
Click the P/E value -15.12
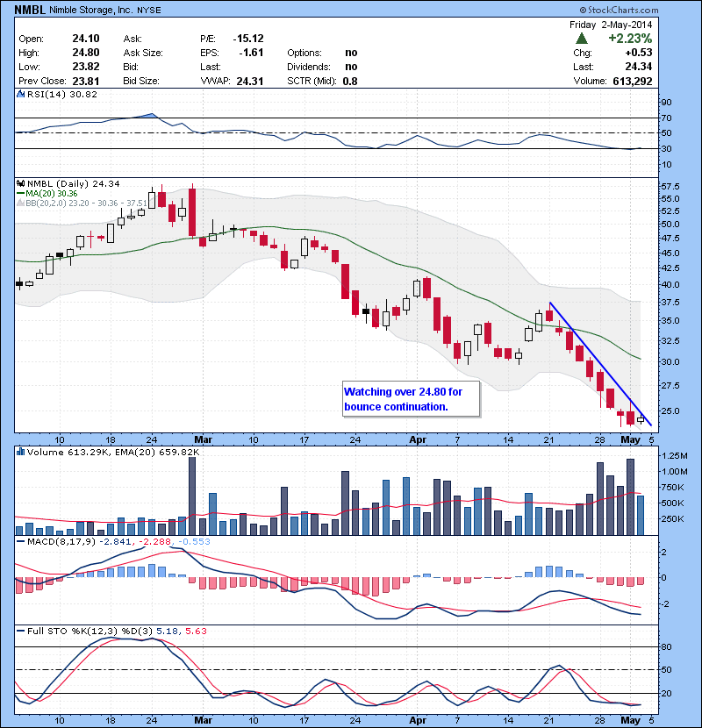click(248, 39)
